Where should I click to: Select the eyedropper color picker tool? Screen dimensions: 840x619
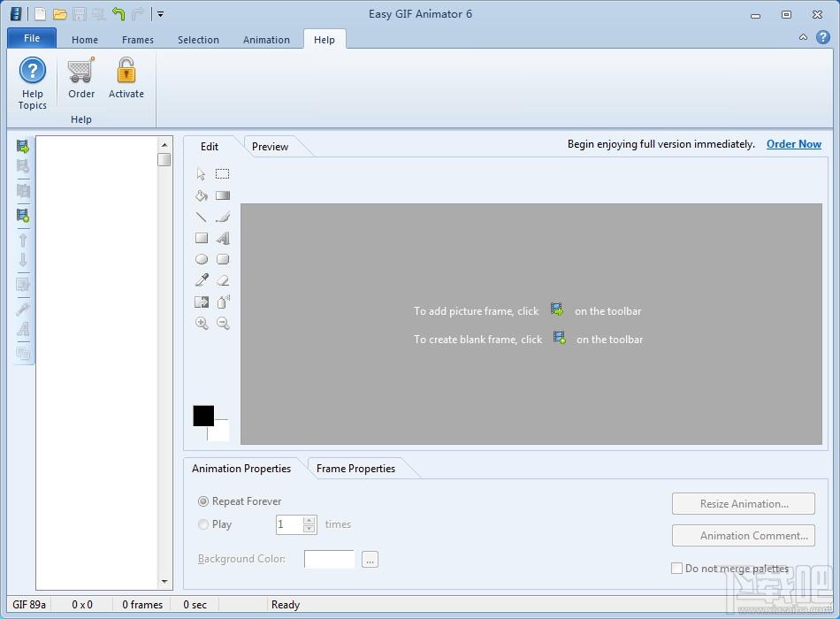point(202,280)
